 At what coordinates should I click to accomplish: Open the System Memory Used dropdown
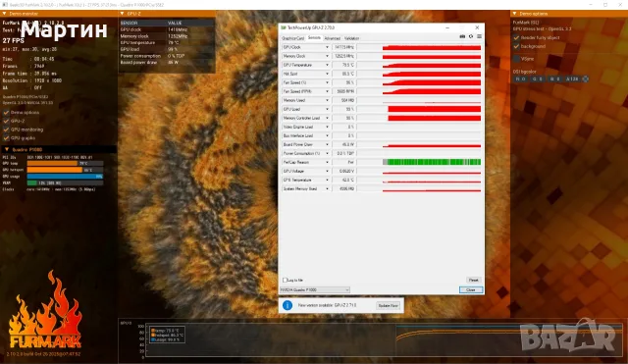pos(327,188)
